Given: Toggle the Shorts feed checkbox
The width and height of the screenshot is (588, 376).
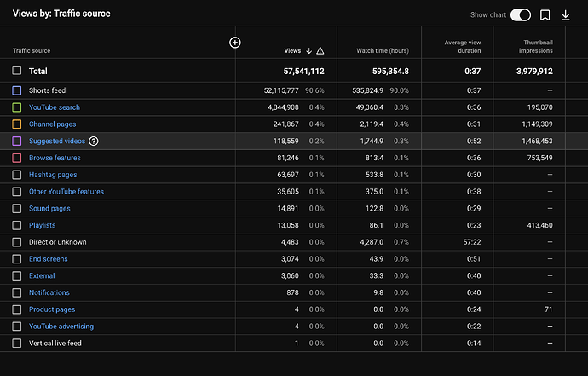Looking at the screenshot, I should pyautogui.click(x=17, y=90).
